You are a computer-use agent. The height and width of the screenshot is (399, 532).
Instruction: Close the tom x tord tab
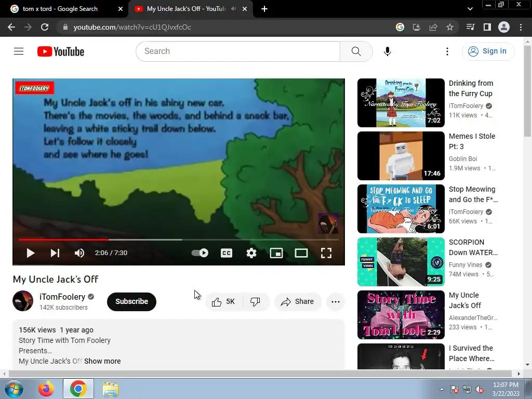click(121, 9)
